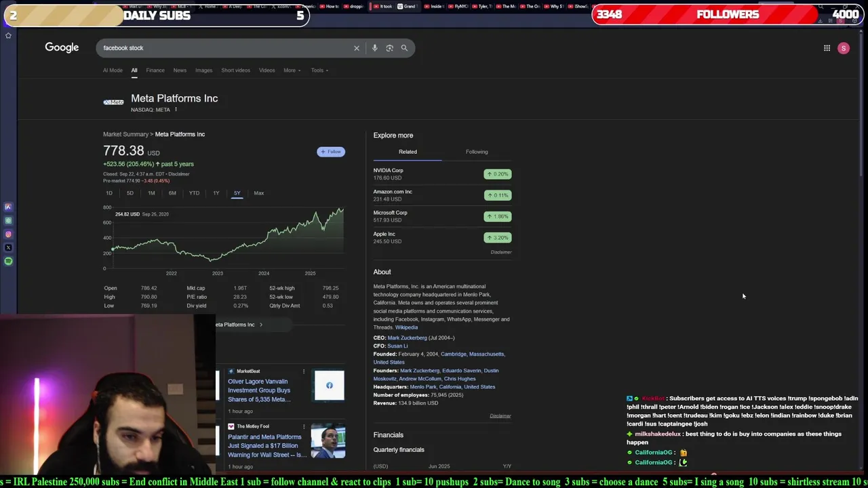Open the Susan Li CFO link
Viewport: 868px width, 488px height.
[x=397, y=346]
